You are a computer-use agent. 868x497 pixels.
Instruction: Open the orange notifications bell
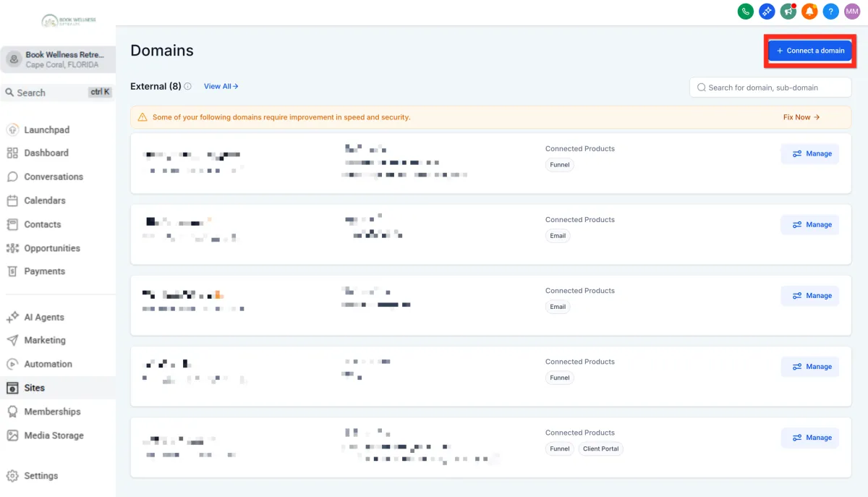[x=809, y=12]
